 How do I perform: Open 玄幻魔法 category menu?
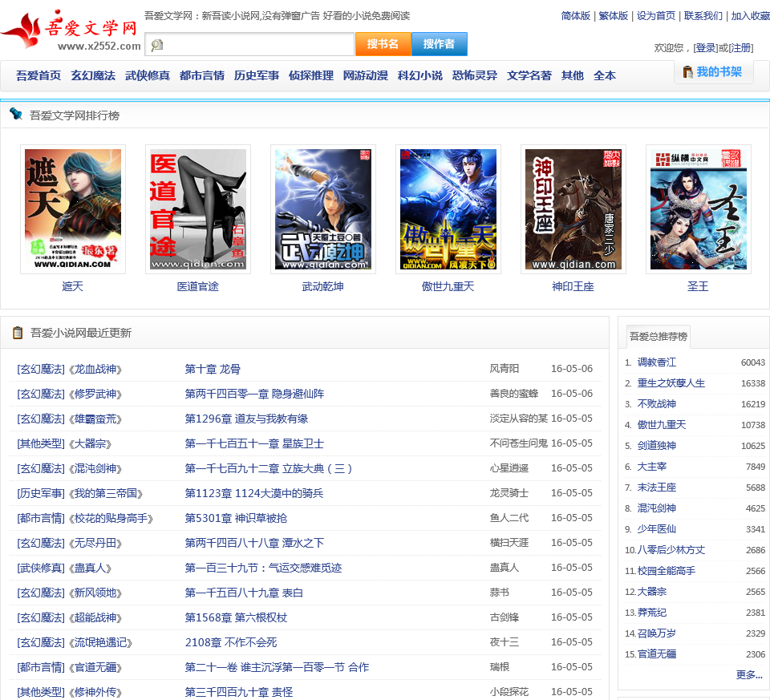coord(93,75)
